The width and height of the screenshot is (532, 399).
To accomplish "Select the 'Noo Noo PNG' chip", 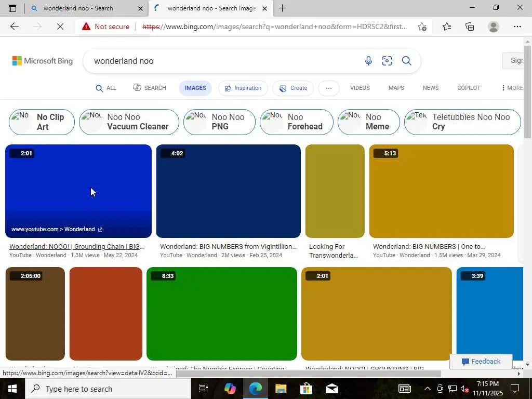I will pyautogui.click(x=220, y=122).
